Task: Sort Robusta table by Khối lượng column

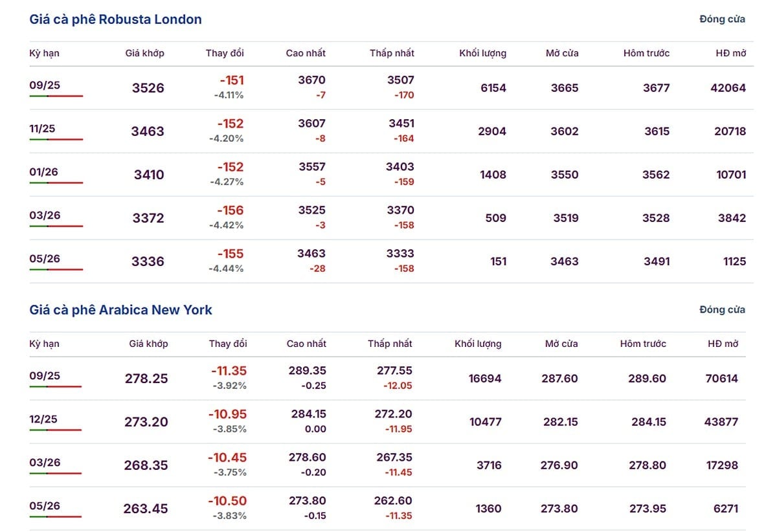Action: tap(482, 53)
